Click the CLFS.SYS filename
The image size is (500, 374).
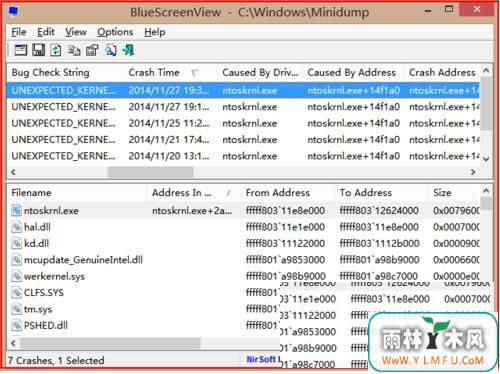pos(44,292)
